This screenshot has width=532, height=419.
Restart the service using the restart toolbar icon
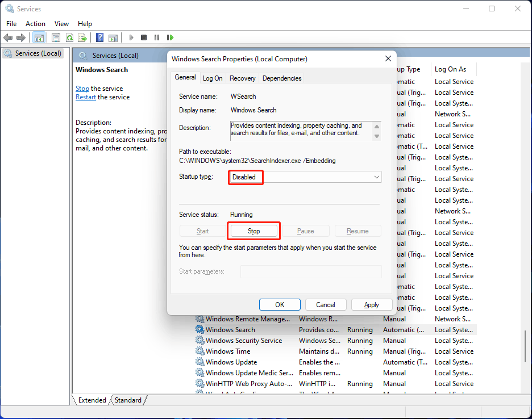pyautogui.click(x=170, y=37)
